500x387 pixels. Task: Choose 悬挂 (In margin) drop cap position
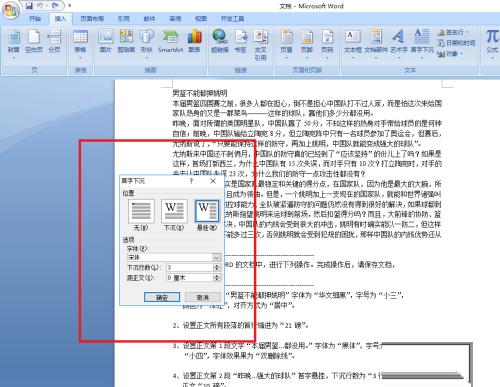tap(207, 215)
